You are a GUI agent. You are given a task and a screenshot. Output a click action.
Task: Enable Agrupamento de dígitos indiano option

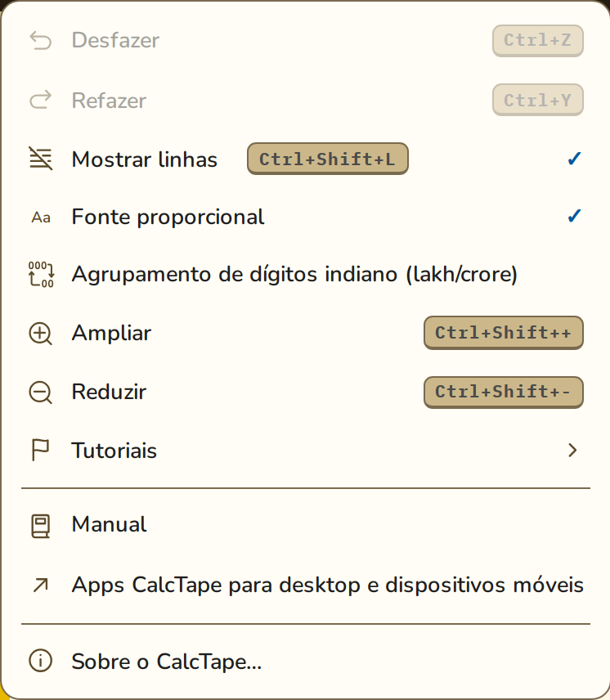pos(306,275)
